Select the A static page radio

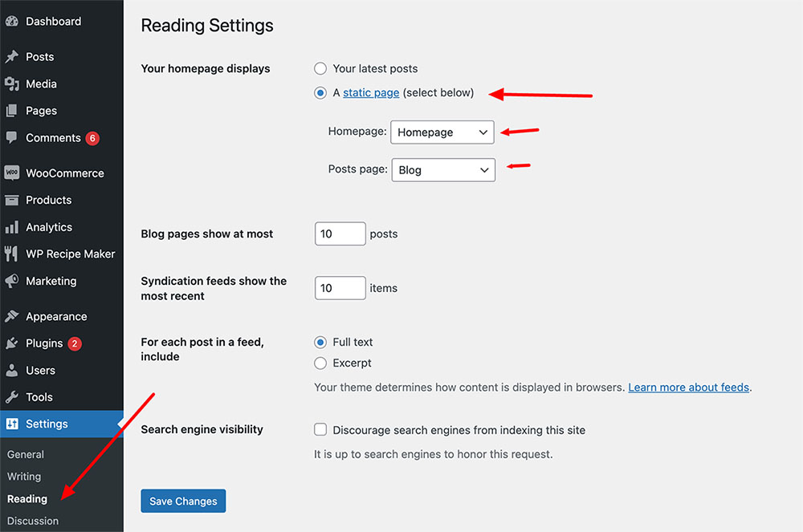point(320,93)
